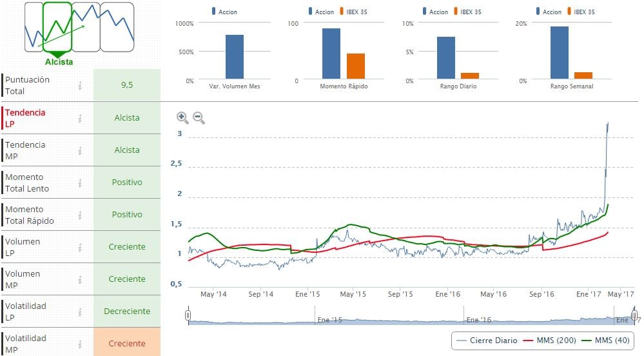Click the Volumen MP label

[23, 279]
